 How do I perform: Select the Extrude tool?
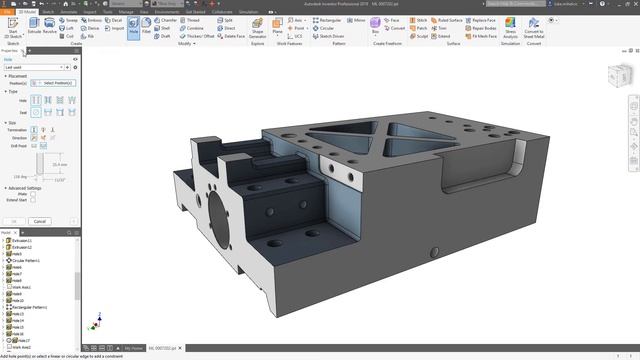34,26
